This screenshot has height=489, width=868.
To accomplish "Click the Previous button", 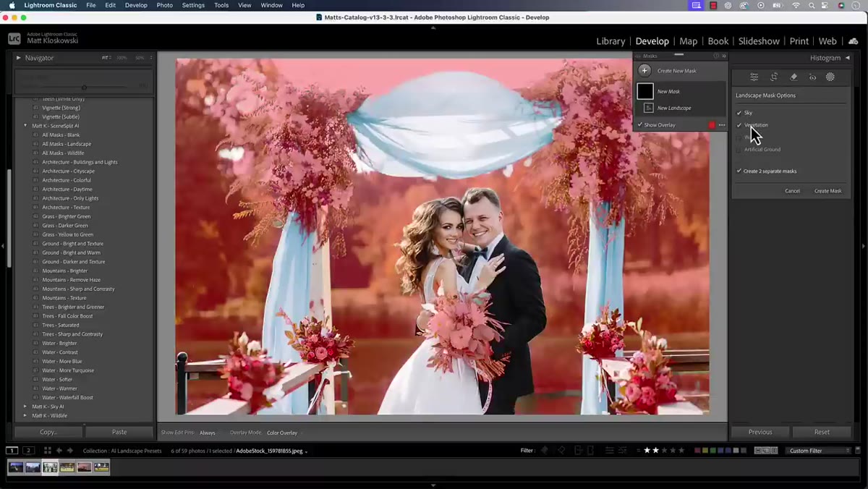I will (760, 432).
